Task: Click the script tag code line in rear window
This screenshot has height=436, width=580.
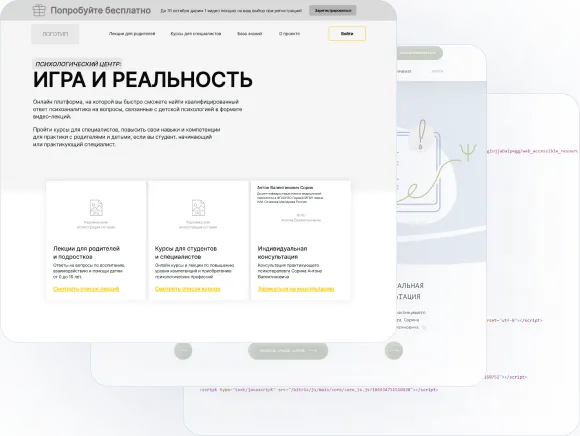Action: (x=319, y=389)
